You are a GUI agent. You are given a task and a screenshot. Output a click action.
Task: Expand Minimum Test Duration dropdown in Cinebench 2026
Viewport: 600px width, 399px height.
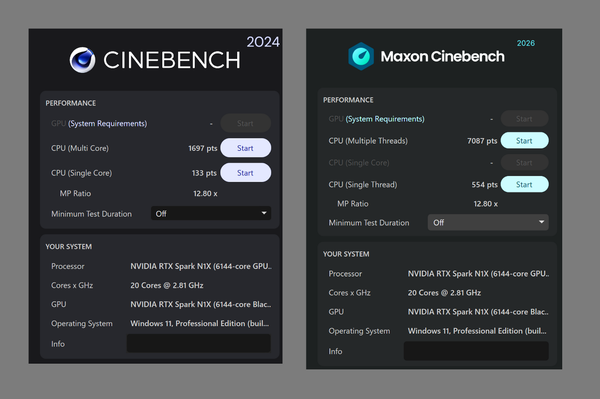(488, 222)
